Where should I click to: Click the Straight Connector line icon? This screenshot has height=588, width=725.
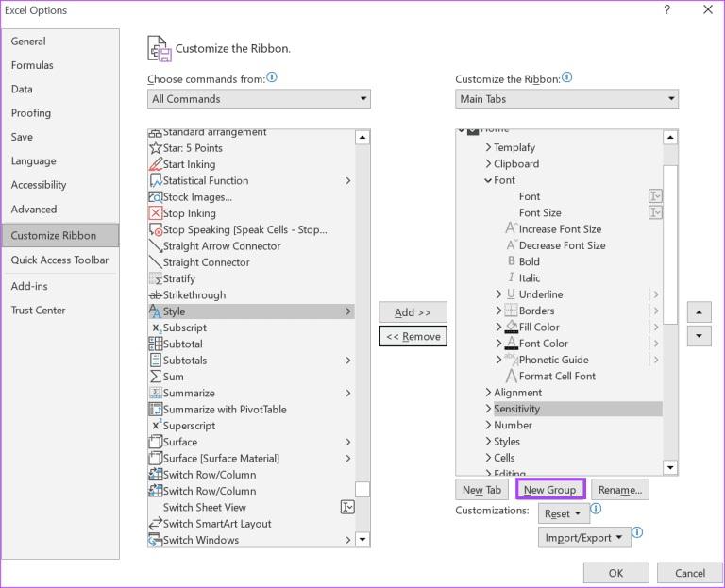tap(156, 262)
